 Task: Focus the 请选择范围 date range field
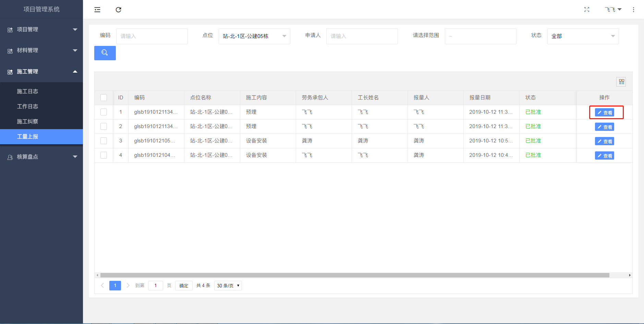tap(481, 36)
